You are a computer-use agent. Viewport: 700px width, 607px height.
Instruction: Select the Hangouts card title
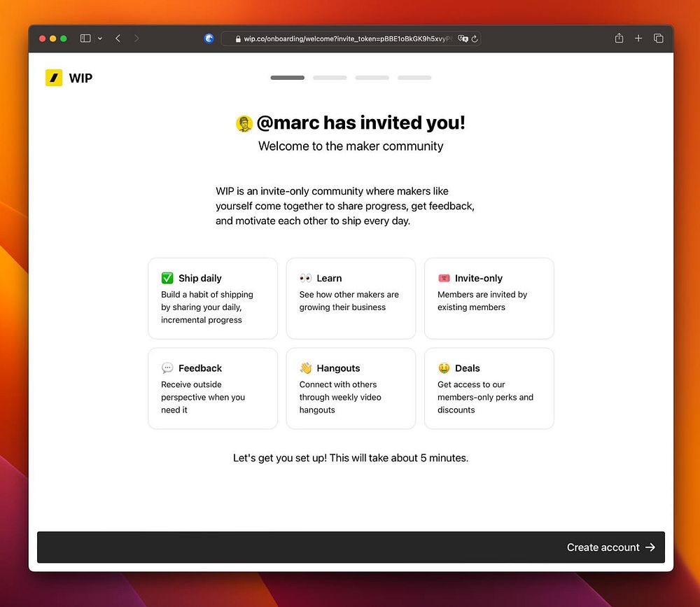[338, 368]
